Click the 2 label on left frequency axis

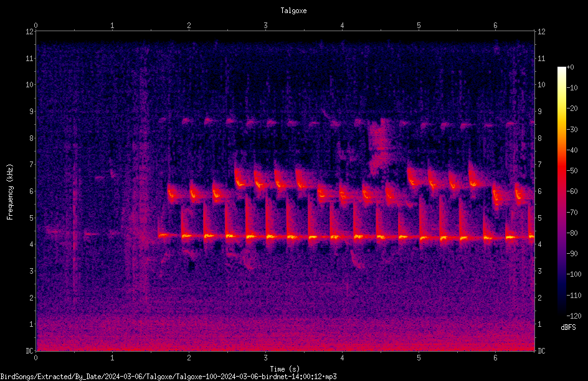click(x=32, y=297)
